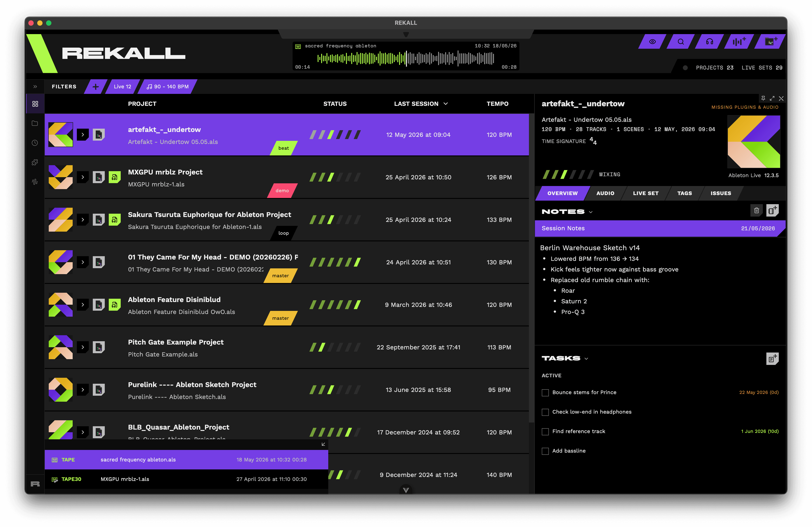Image resolution: width=812 pixels, height=527 pixels.
Task: Add a new filter with plus button
Action: point(95,87)
